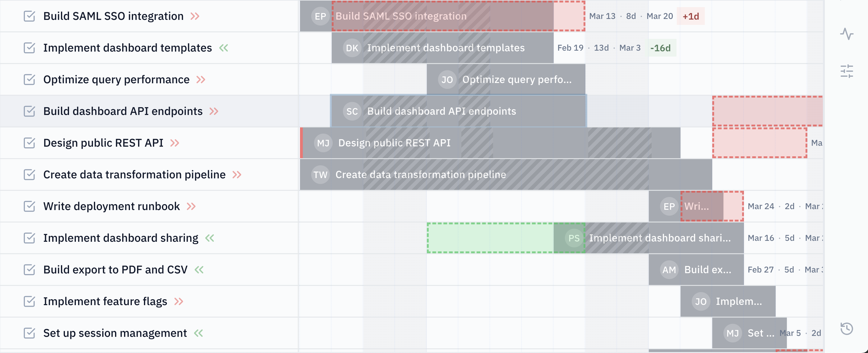Select the Optimize query performance timeline bar

[x=515, y=80]
